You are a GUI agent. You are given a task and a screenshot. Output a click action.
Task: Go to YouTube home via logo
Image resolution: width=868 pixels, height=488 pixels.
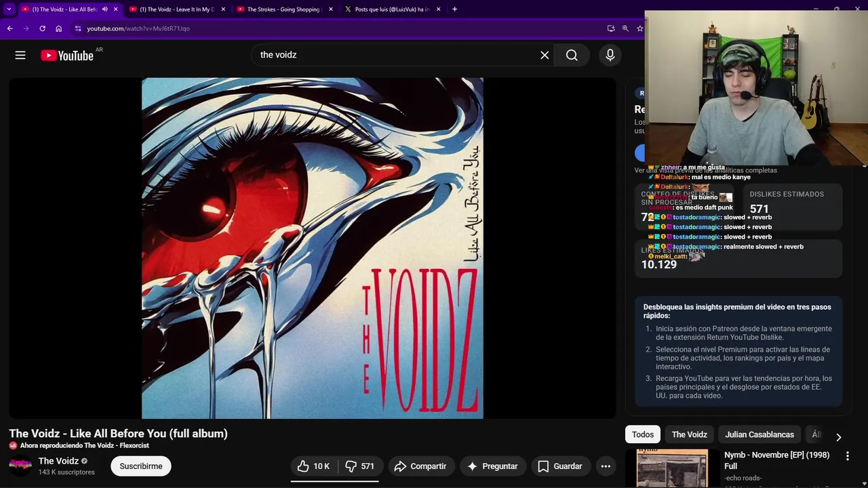(x=67, y=56)
